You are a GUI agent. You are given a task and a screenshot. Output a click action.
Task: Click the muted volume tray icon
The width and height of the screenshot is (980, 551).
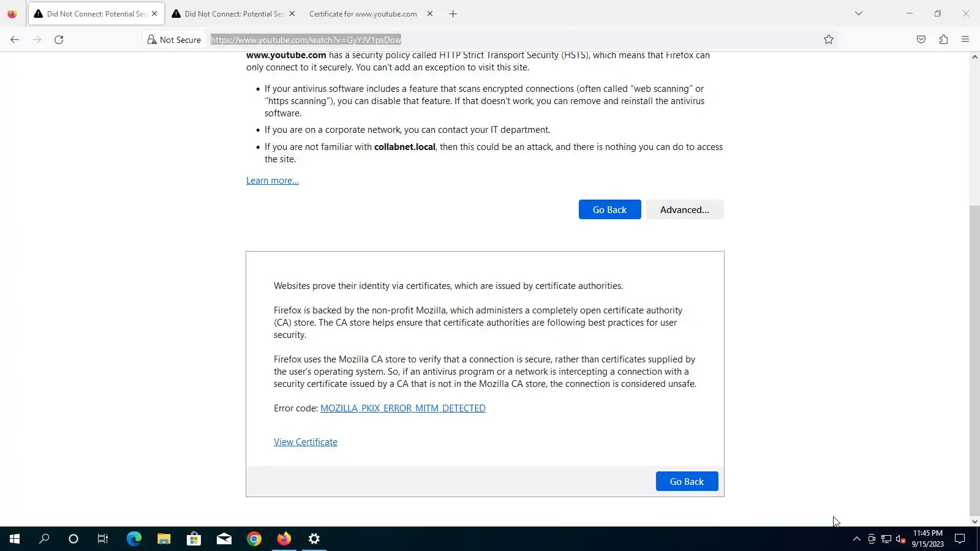coord(900,539)
